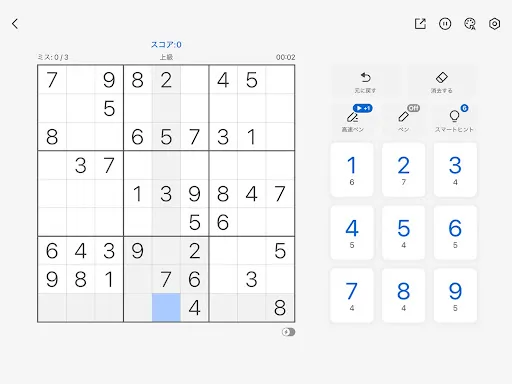Open the theme palette icon
The height and width of the screenshot is (384, 512).
click(470, 24)
